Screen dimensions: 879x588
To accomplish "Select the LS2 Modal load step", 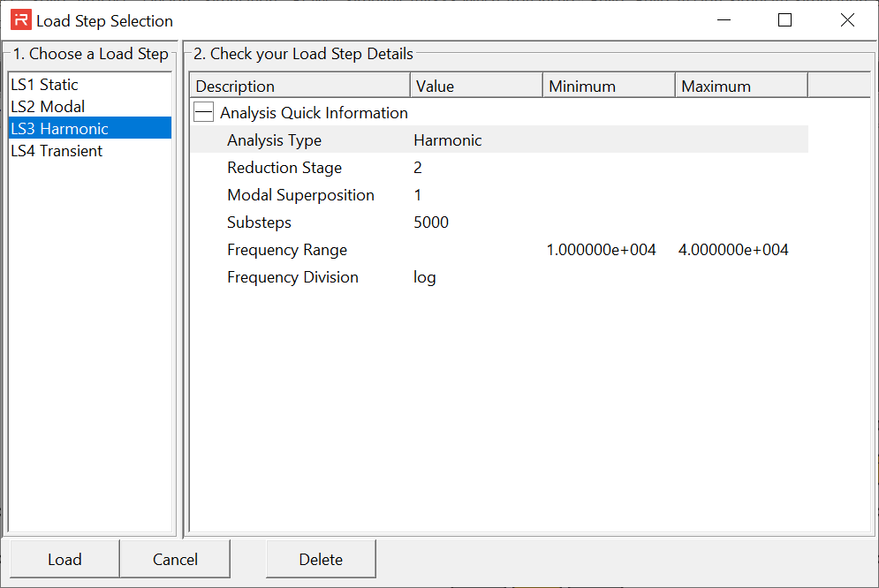I will 90,107.
